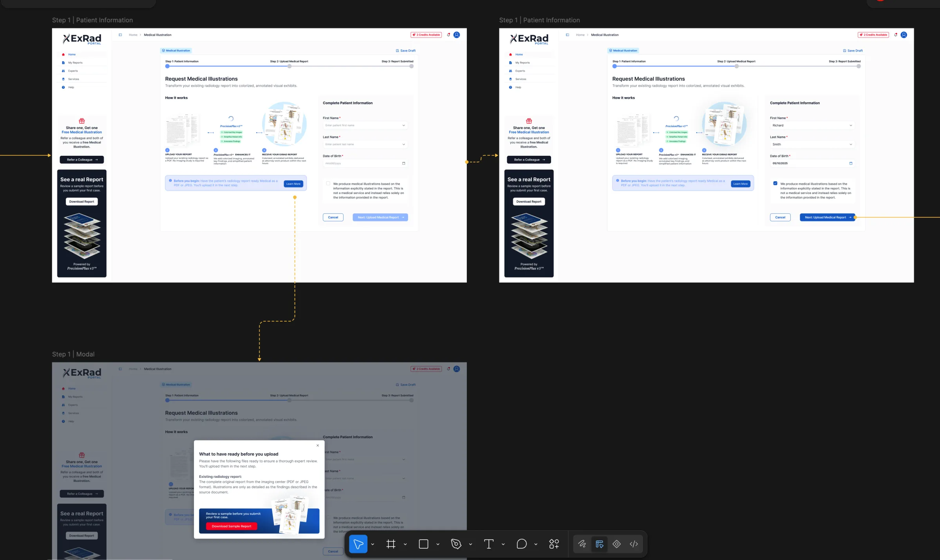Select the 'Step 1 | Modal' frame title label
The image size is (940, 560).
(73, 354)
